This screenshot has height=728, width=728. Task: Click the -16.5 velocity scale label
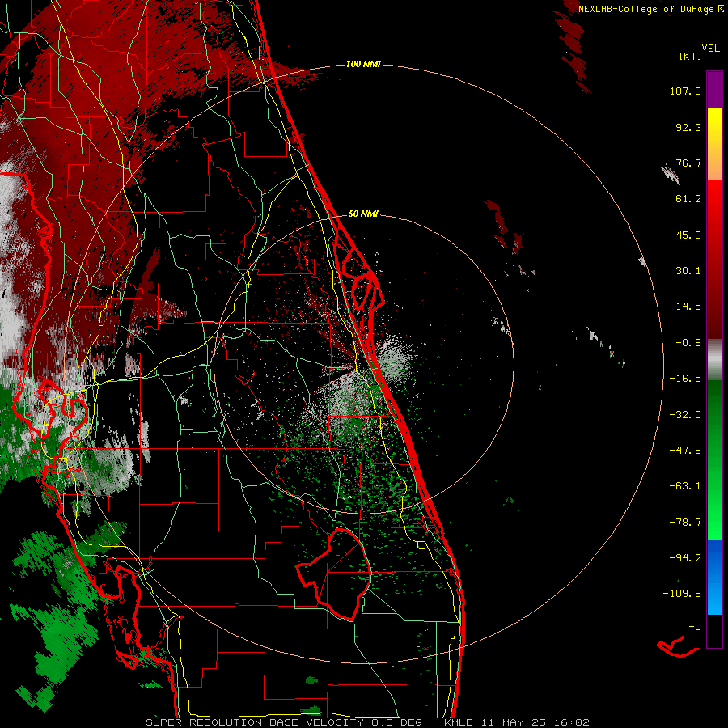coord(685,379)
